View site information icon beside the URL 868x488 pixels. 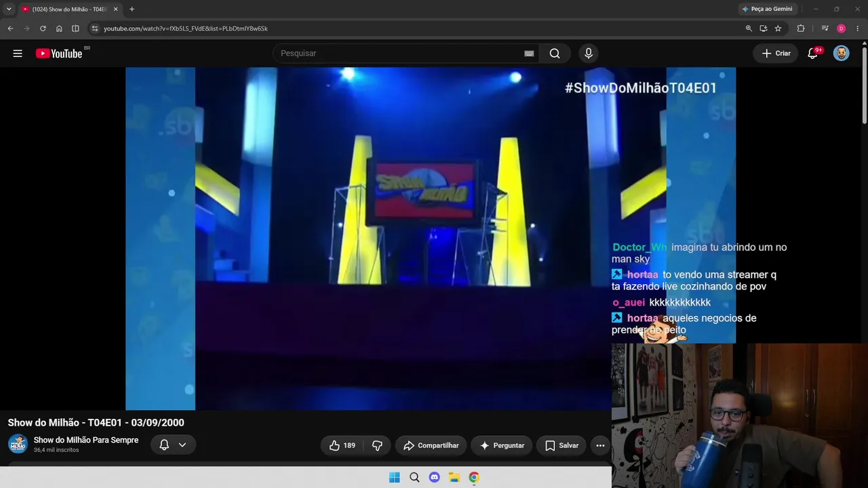coord(95,28)
